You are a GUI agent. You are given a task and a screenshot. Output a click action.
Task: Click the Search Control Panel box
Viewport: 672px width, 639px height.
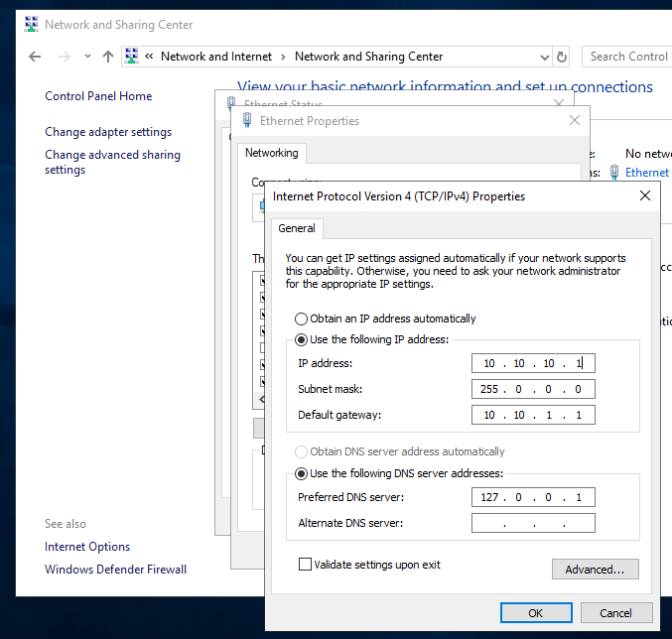(x=627, y=57)
